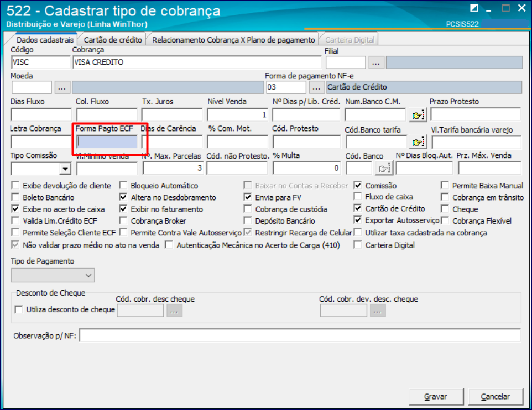This screenshot has height=410, width=532.
Task: Enable Utiliza desconto de cheque
Action: pos(19,309)
